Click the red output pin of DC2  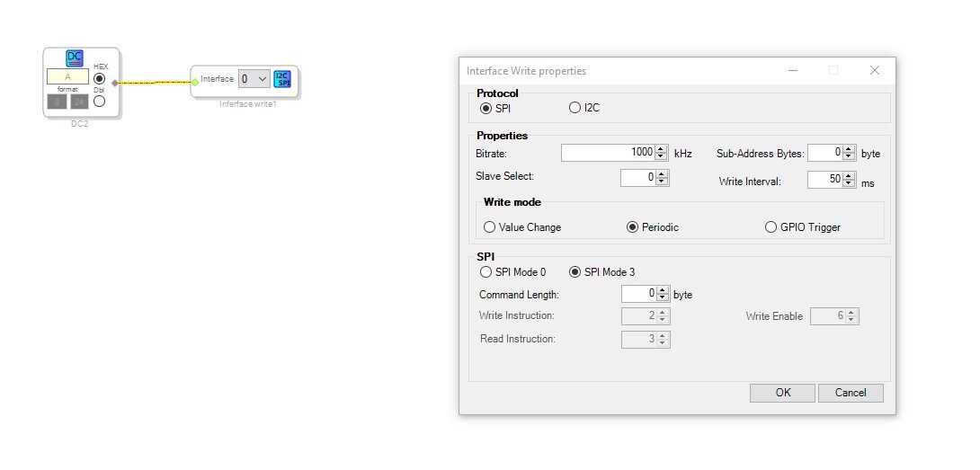click(114, 83)
